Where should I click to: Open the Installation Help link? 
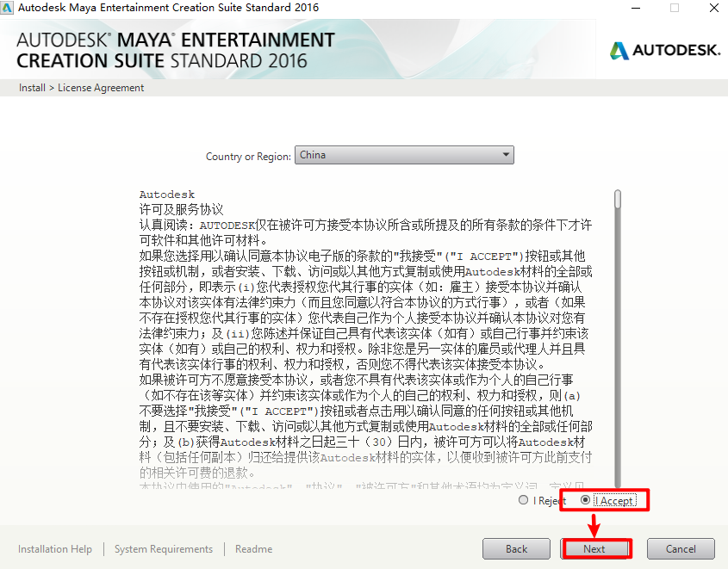point(55,549)
